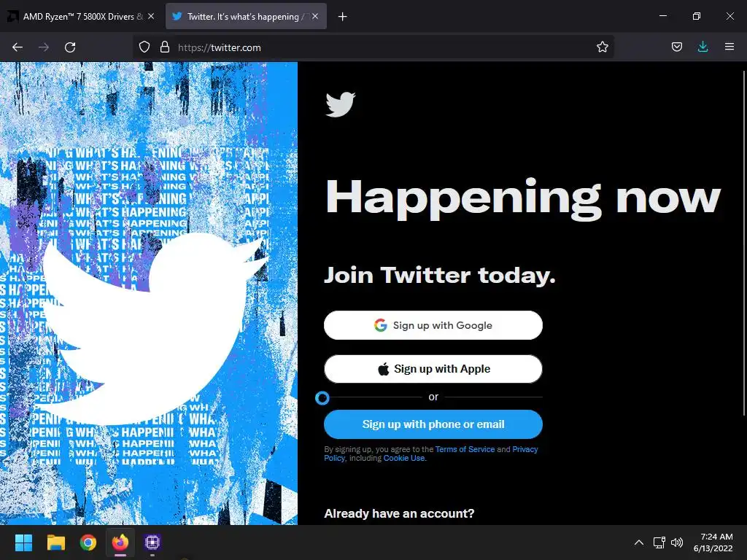Open the volume control in system tray
This screenshot has width=747, height=560.
[676, 542]
